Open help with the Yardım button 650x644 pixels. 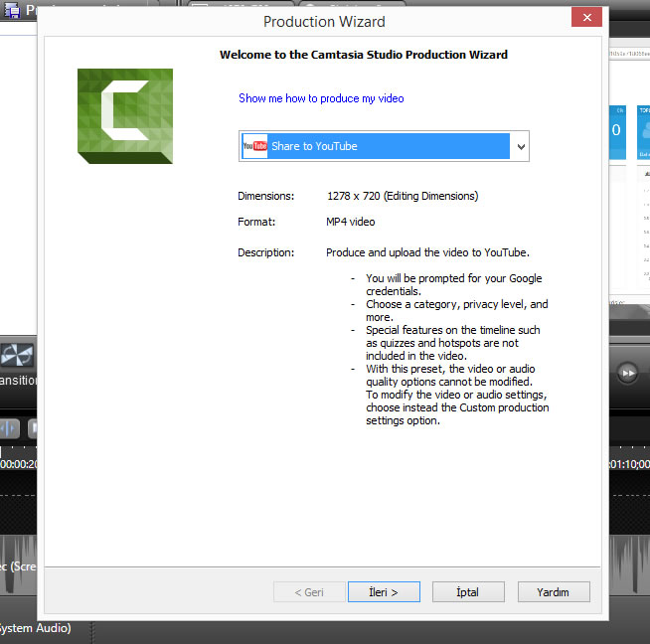pyautogui.click(x=554, y=591)
